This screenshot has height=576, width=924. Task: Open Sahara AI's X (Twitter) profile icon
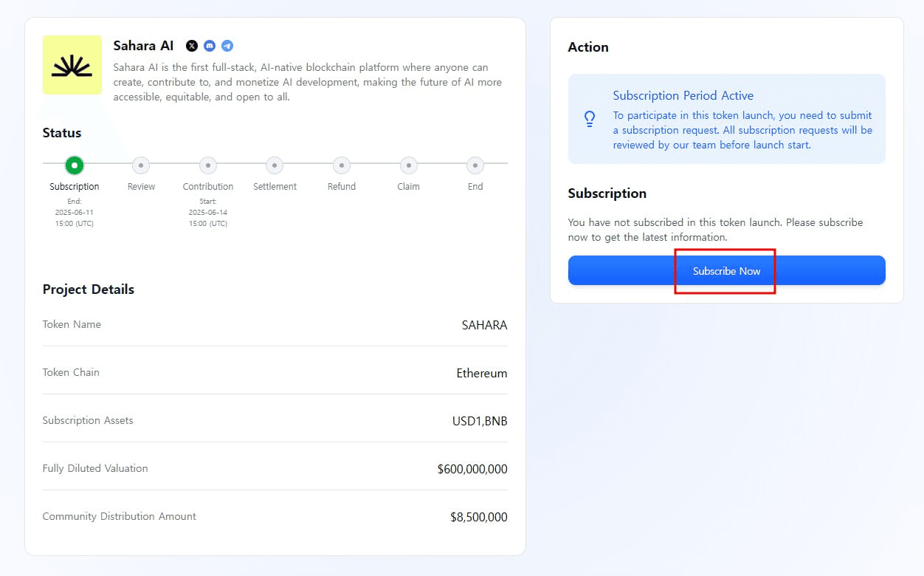click(x=192, y=46)
